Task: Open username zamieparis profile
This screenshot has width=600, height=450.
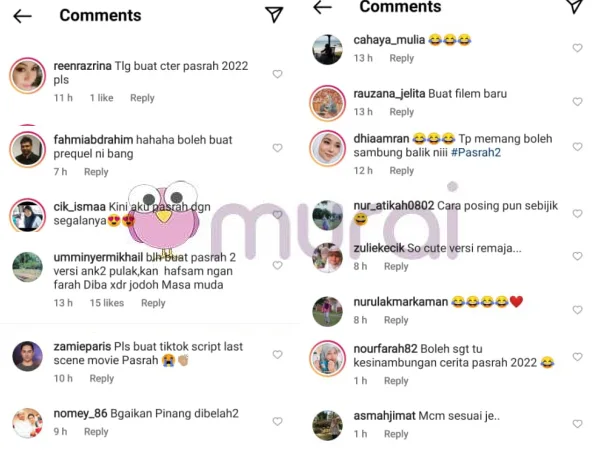Action: point(82,347)
